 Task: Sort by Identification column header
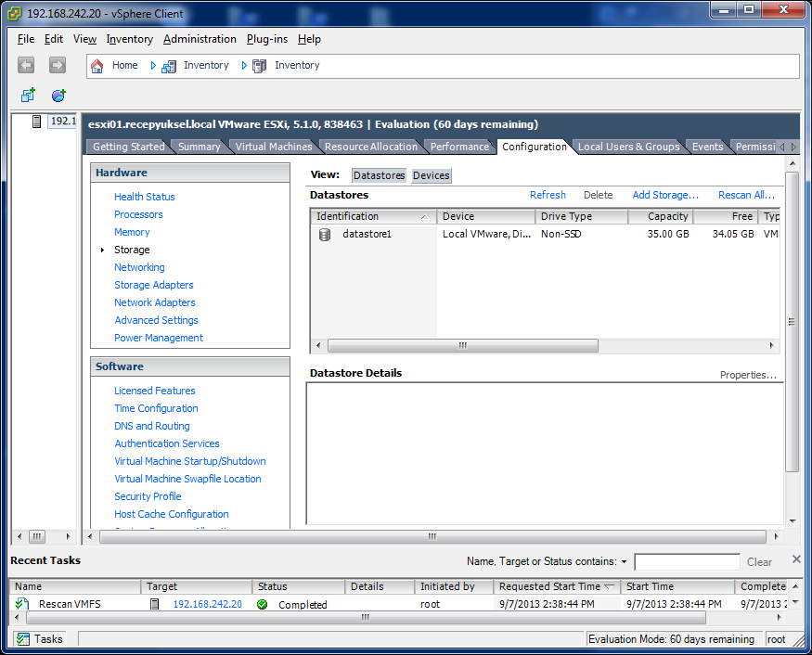(x=373, y=216)
